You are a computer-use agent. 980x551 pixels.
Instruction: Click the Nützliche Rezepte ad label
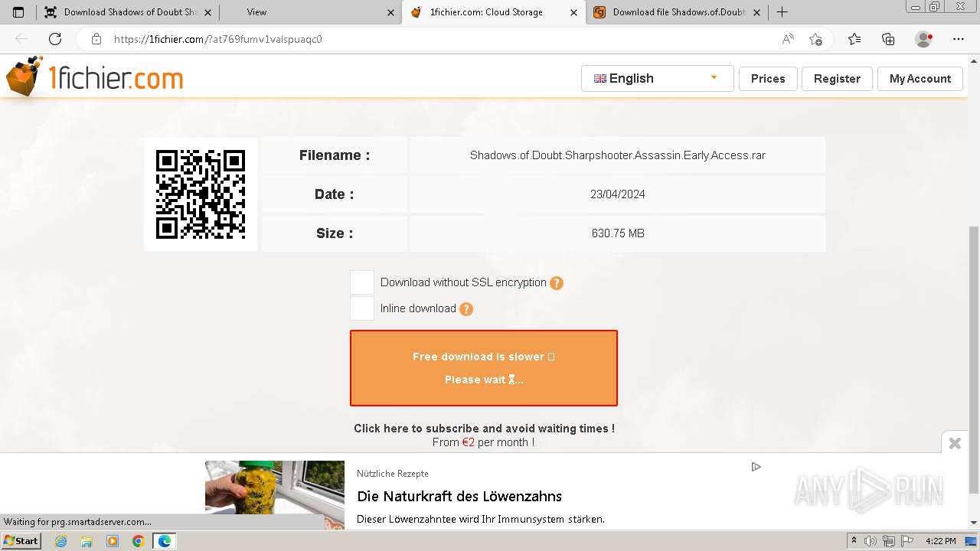[x=393, y=474]
